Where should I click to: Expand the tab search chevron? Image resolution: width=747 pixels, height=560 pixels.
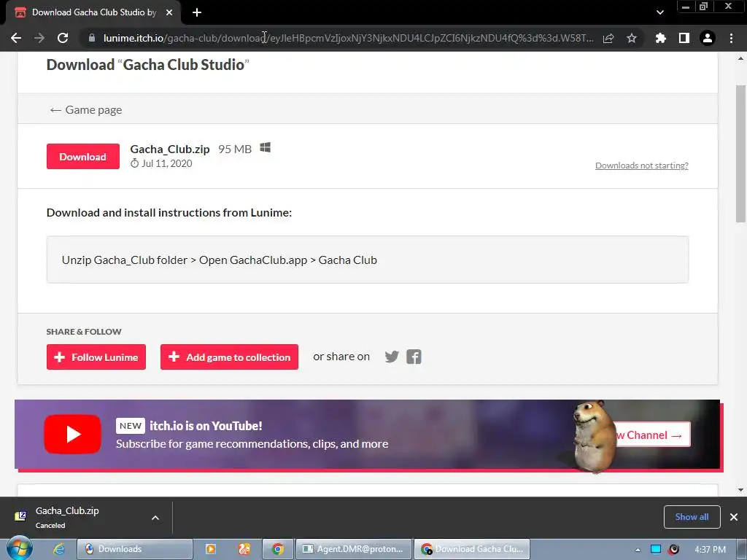[659, 12]
